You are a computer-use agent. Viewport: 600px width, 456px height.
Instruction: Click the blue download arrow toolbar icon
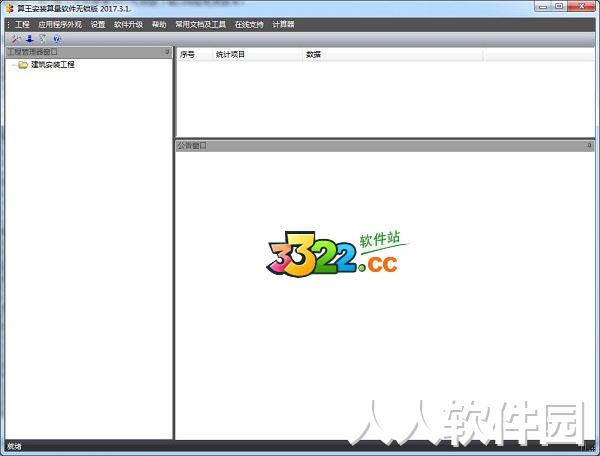[x=29, y=39]
